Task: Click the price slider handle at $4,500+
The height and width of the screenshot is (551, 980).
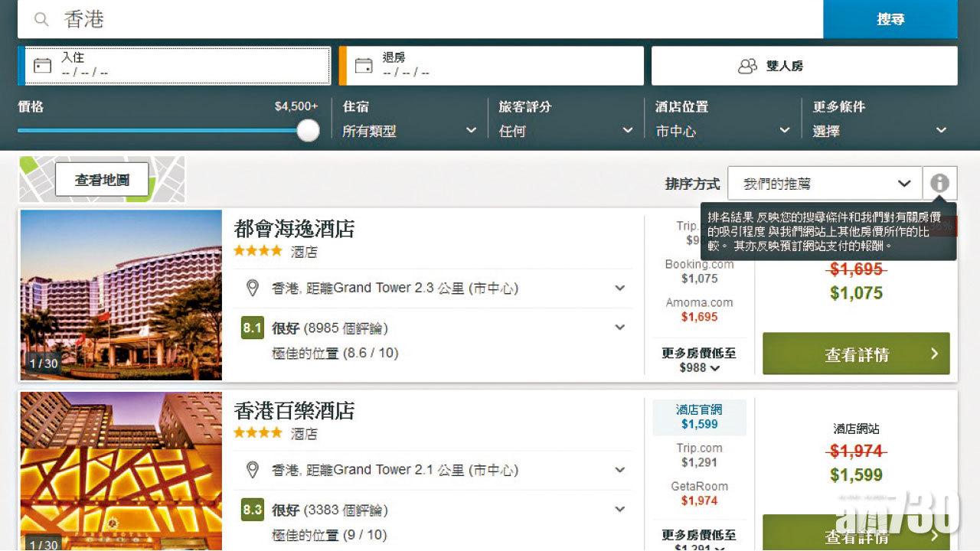Action: point(308,131)
